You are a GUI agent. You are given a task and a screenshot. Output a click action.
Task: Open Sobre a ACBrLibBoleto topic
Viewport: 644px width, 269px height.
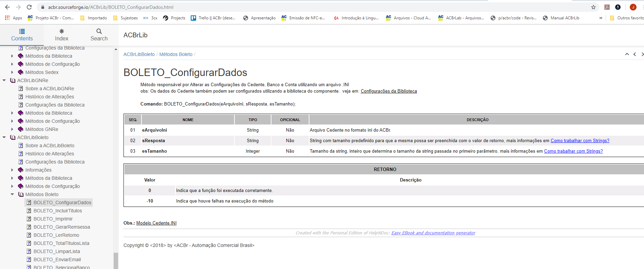pyautogui.click(x=50, y=146)
